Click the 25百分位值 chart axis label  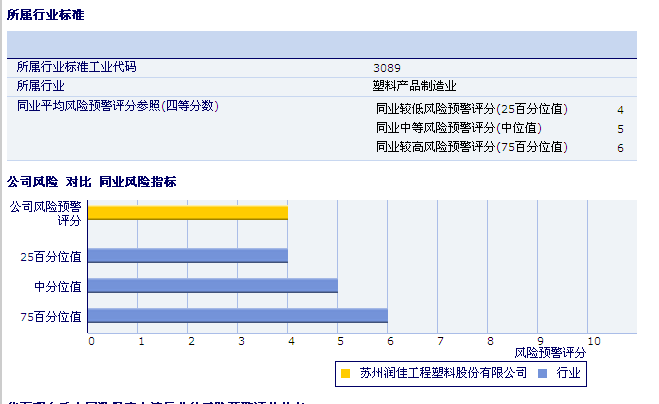point(51,256)
